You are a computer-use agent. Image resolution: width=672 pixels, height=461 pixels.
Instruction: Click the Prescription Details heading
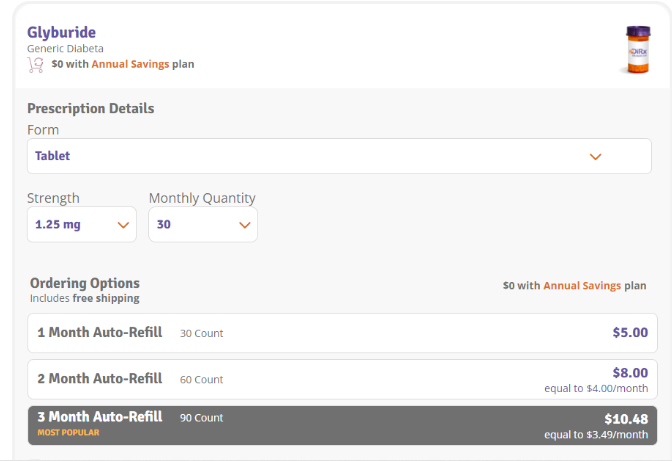coord(91,108)
